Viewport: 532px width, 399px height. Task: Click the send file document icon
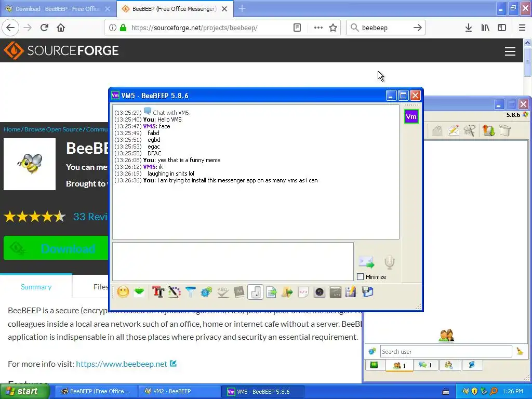[x=271, y=292]
